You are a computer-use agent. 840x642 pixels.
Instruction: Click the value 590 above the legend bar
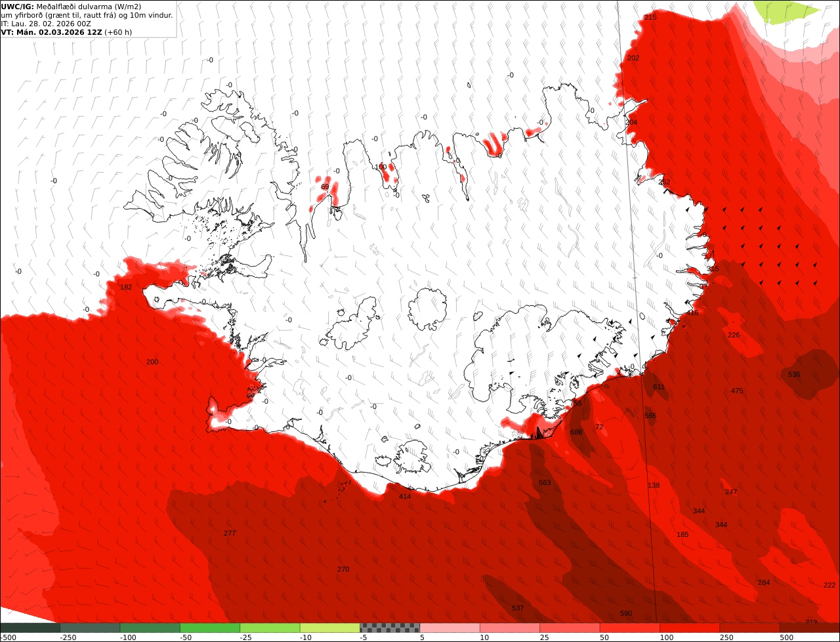[626, 613]
